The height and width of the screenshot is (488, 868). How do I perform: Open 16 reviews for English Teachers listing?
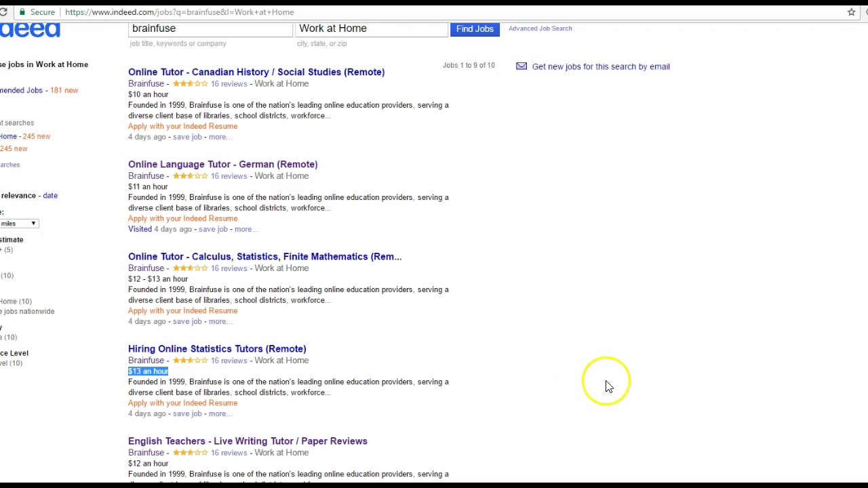pos(229,453)
